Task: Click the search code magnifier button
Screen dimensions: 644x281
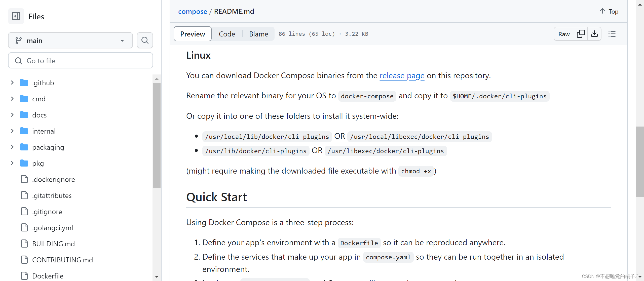Action: [x=145, y=40]
